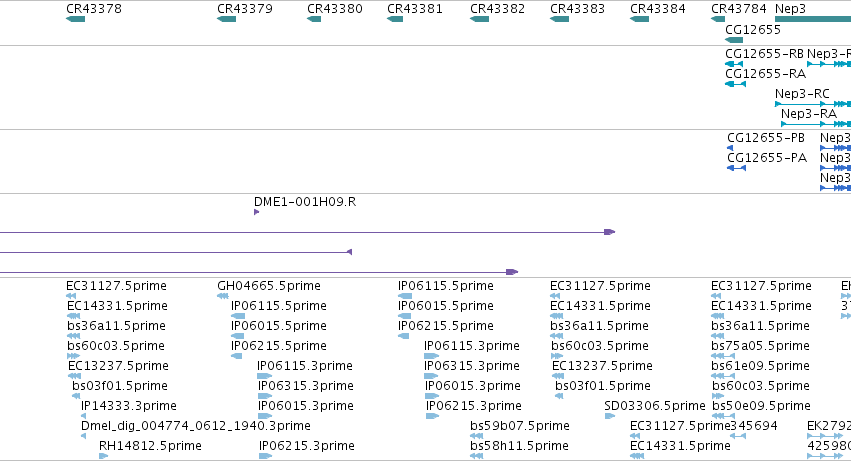Click the CR43382 gene feature arrow
This screenshot has width=851, height=461.
(x=479, y=20)
